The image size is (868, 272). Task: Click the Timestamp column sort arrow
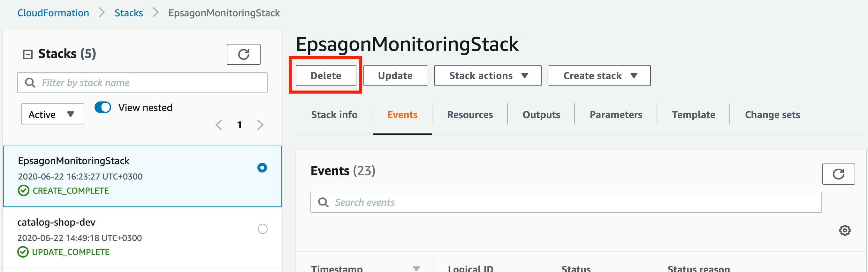416,268
